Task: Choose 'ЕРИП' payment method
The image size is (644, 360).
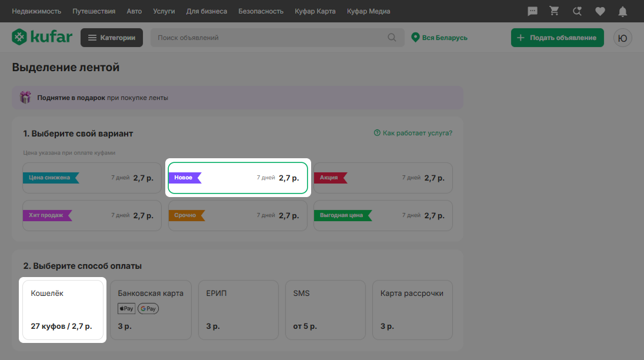Action: click(x=238, y=310)
